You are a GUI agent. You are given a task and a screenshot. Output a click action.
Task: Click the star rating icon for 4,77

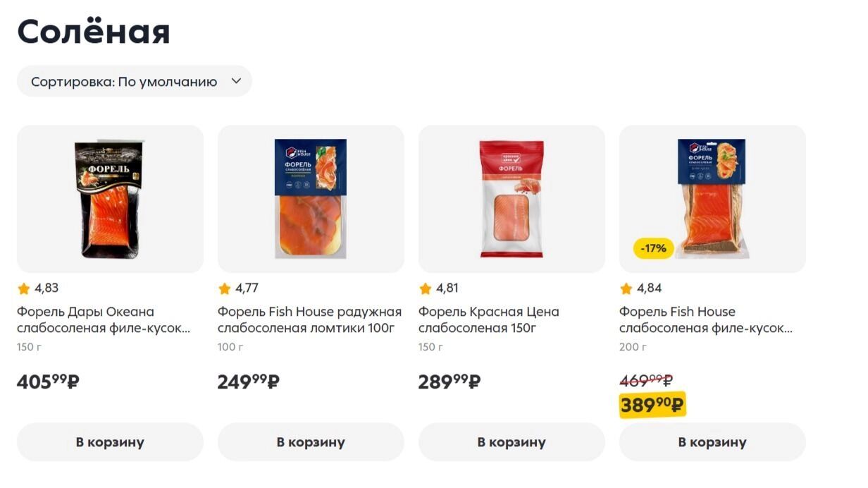pyautogui.click(x=225, y=288)
